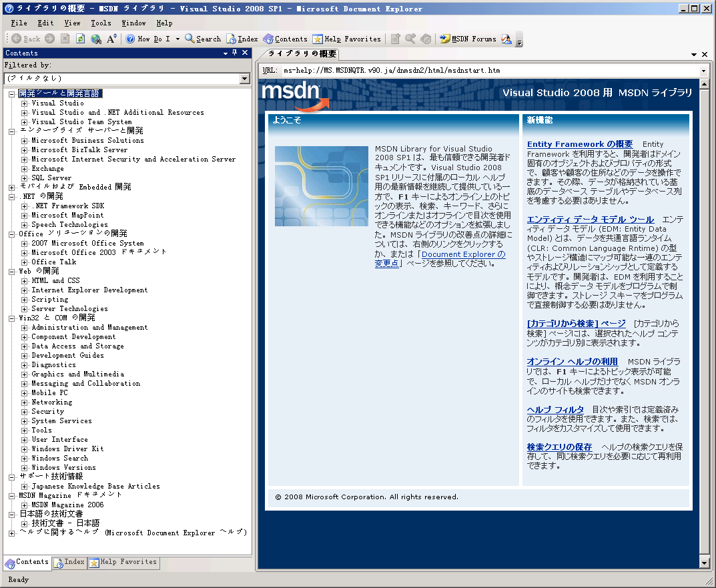
Task: Collapse the .NET の開発 tree node
Action: point(11,197)
